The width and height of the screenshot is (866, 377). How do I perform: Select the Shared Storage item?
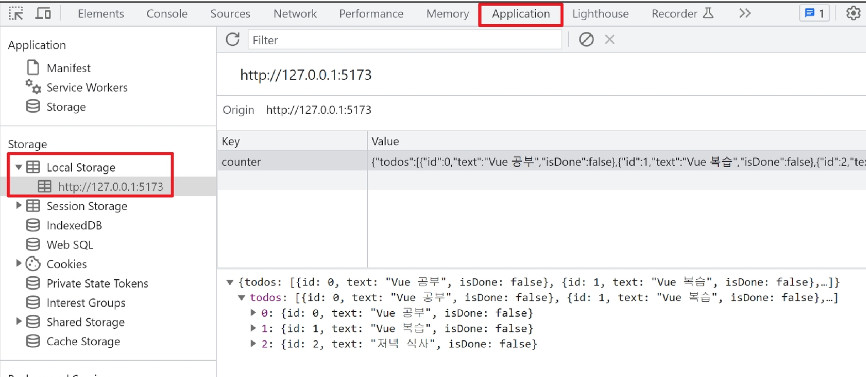pyautogui.click(x=86, y=322)
